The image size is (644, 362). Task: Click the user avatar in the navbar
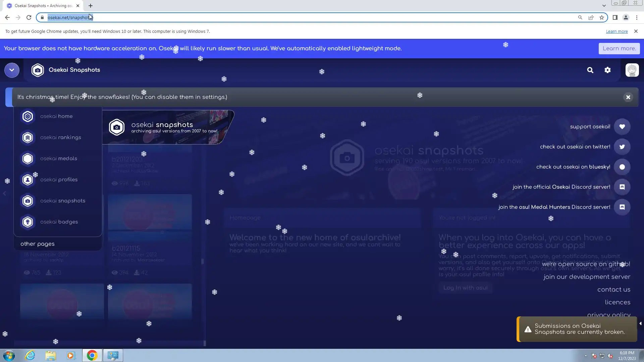(x=632, y=70)
